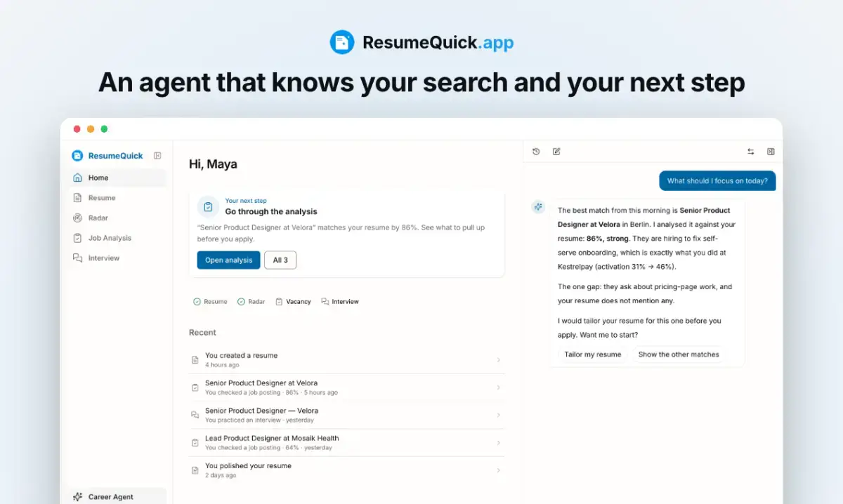Screen dimensions: 843x504
Task: Open 'Senior Product Designer at Velora' recent entry
Action: (347, 387)
